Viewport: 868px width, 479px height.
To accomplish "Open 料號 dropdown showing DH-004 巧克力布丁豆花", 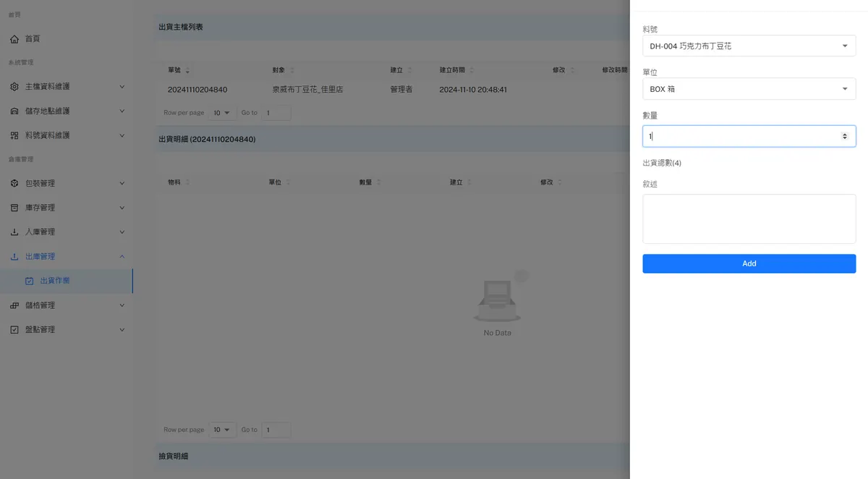I will [x=749, y=46].
